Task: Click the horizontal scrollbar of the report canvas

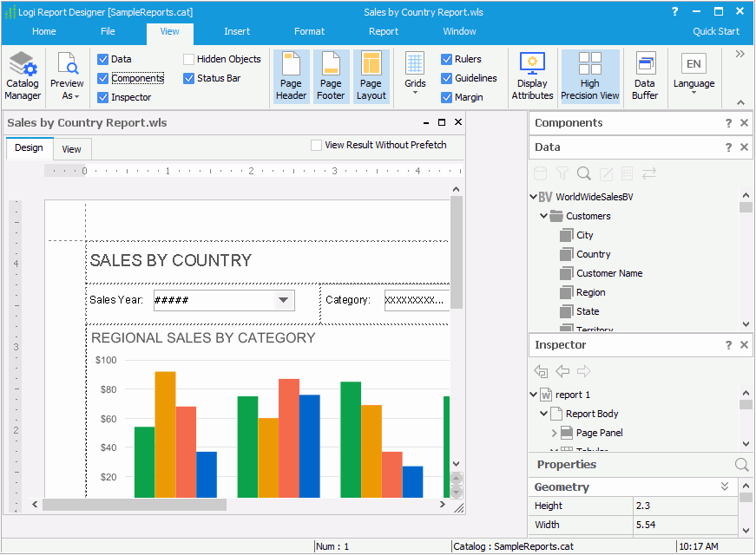Action: click(x=134, y=505)
